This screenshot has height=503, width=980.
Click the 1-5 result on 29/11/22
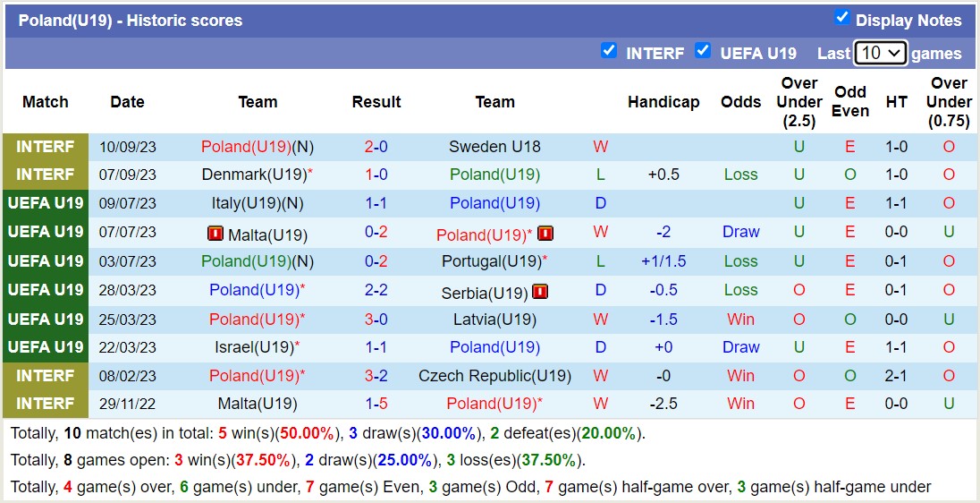(376, 404)
